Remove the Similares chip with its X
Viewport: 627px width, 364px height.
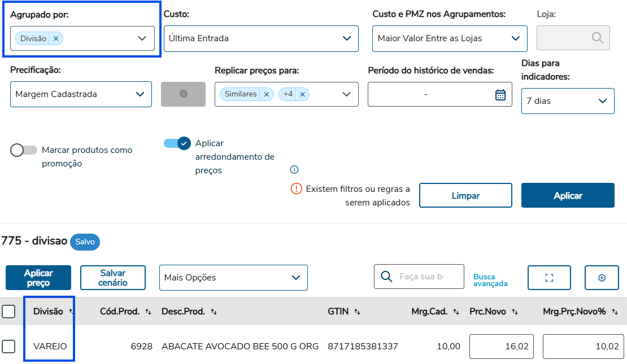point(266,94)
